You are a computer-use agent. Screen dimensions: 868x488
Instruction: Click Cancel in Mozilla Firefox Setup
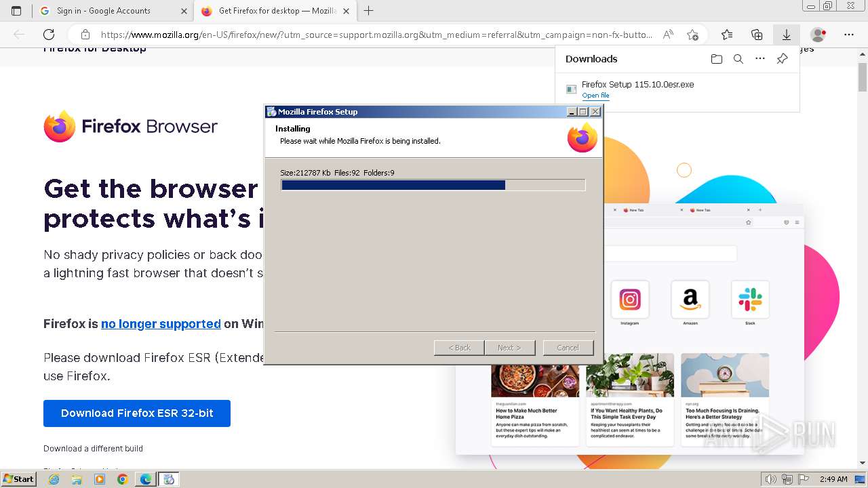click(x=568, y=348)
